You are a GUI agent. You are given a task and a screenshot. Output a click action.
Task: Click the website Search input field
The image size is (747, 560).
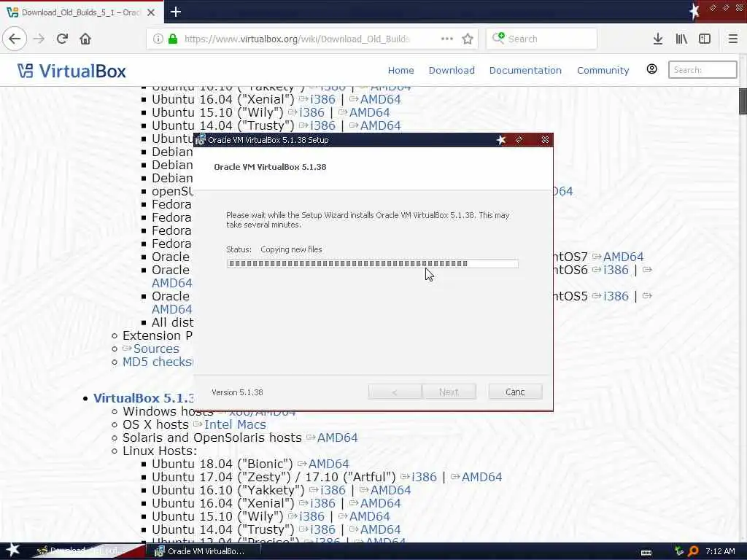tap(703, 69)
